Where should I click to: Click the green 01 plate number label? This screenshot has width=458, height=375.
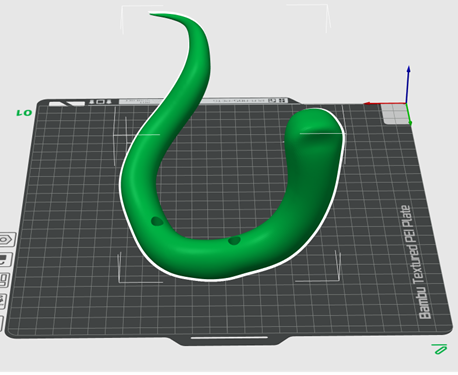coord(24,113)
